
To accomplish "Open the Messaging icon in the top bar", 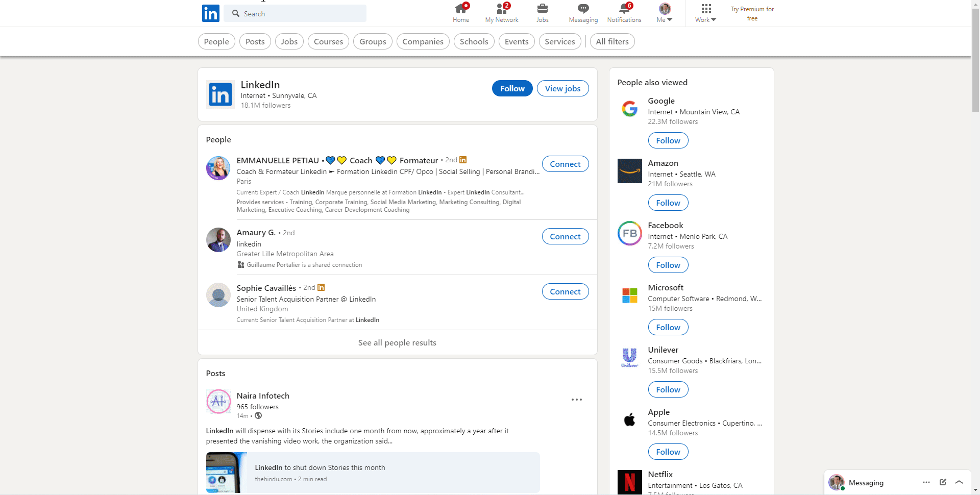I will 583,13.
